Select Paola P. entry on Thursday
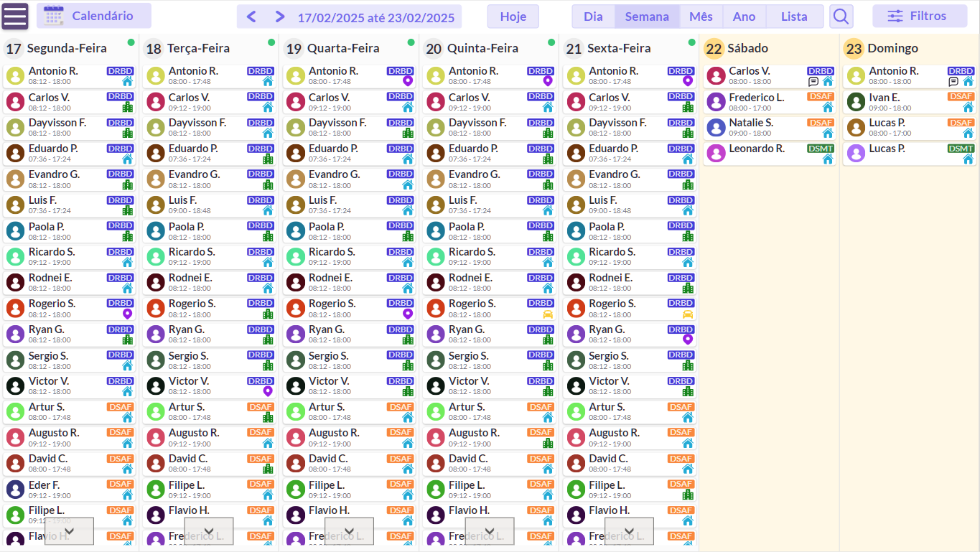 (489, 231)
